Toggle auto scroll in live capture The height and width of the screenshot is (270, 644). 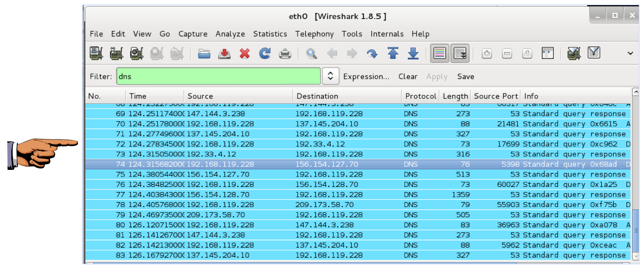[x=460, y=53]
